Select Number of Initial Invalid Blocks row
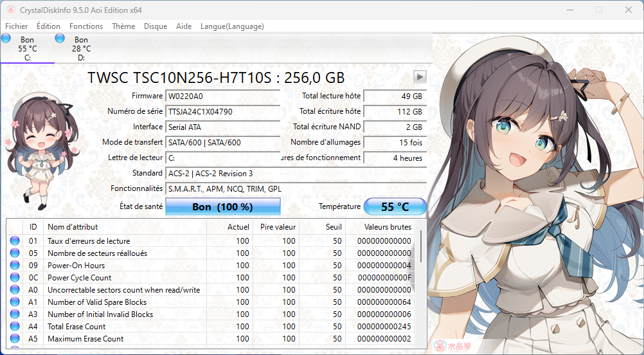Viewport: 644px width, 355px height. (100, 314)
